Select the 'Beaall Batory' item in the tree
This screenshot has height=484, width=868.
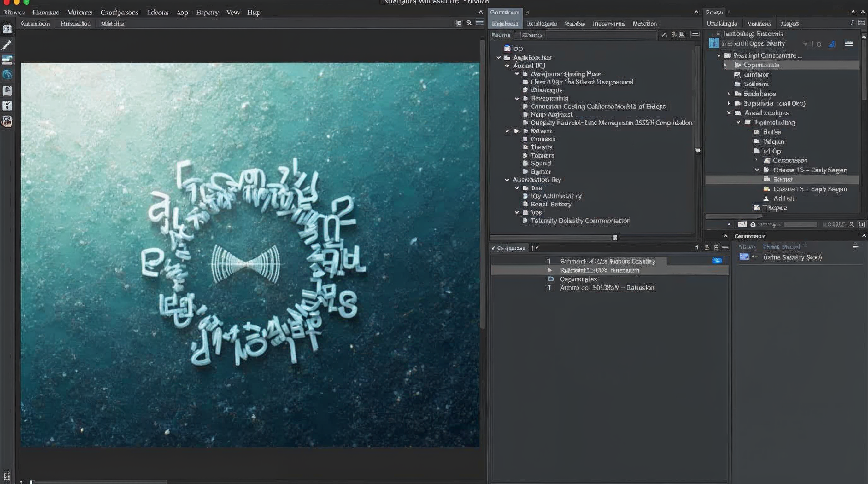(x=551, y=204)
